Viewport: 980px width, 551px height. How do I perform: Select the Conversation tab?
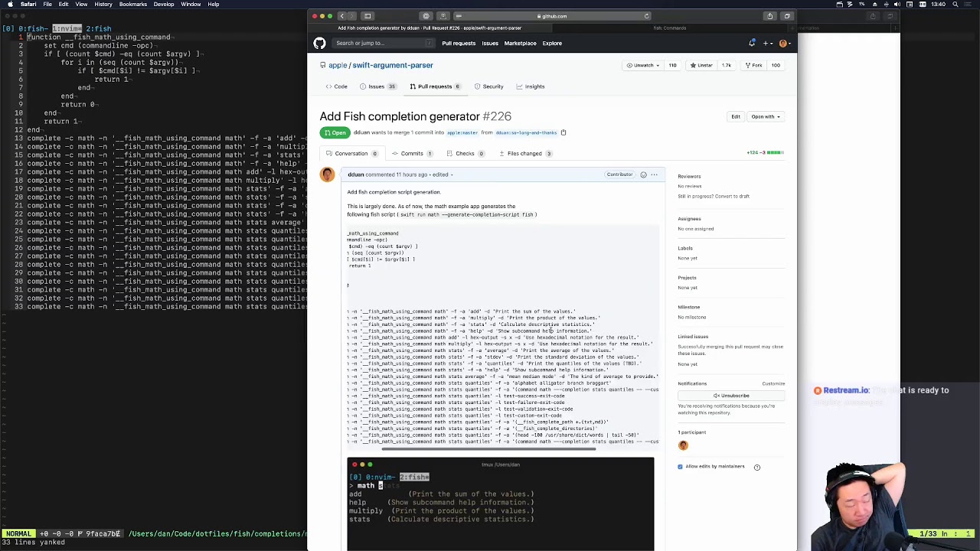click(351, 154)
